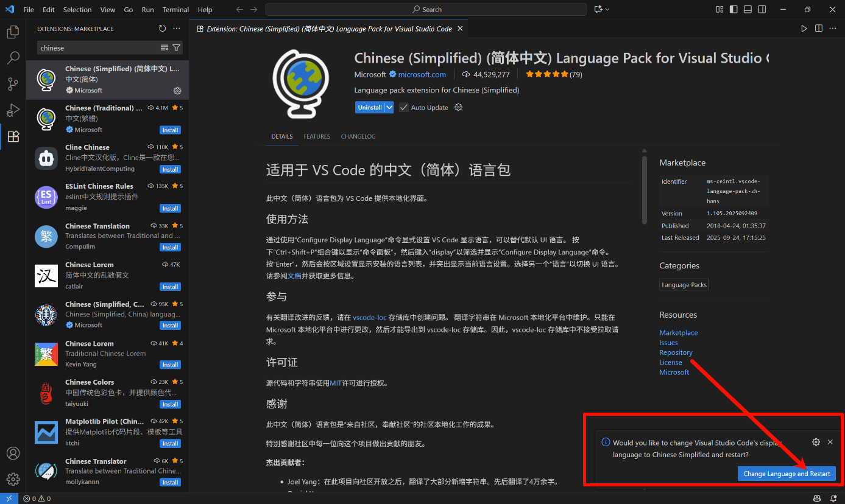Open errors and warnings count in status bar
The width and height of the screenshot is (845, 504).
[x=37, y=499]
